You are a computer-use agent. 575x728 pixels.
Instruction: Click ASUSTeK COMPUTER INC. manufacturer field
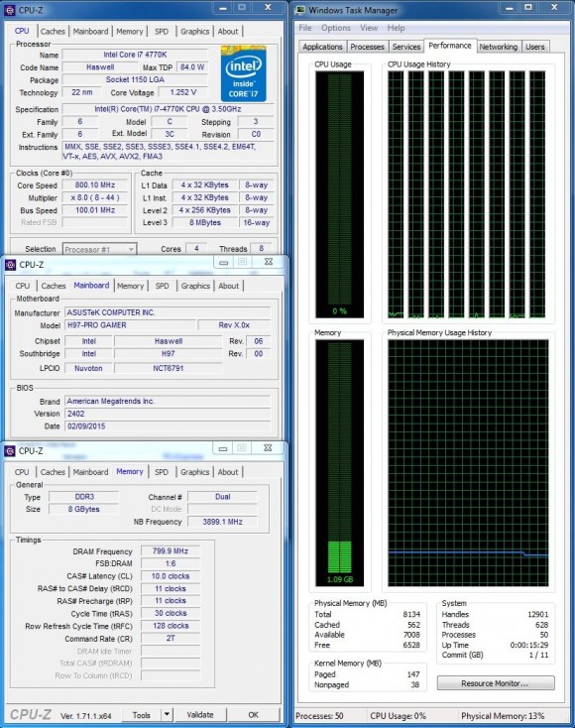point(168,312)
